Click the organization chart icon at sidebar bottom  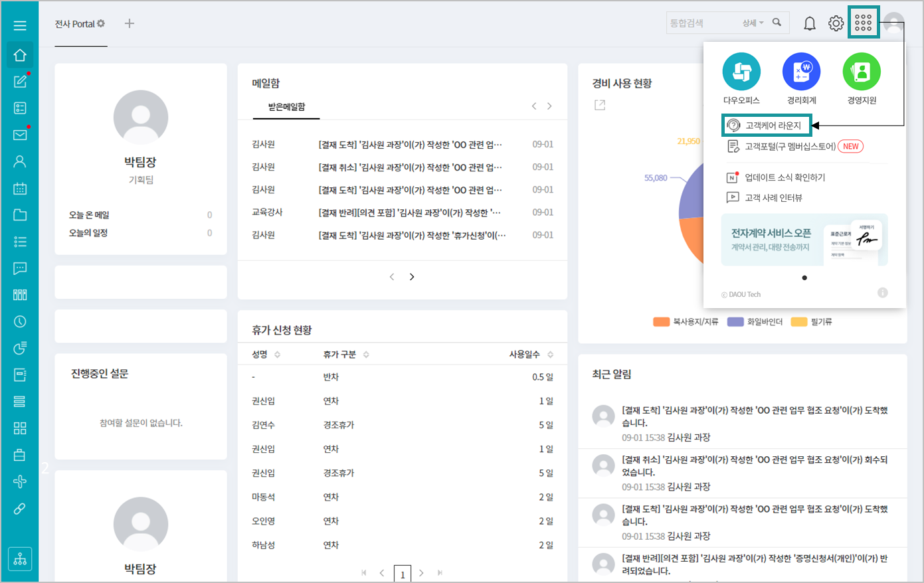click(x=20, y=559)
